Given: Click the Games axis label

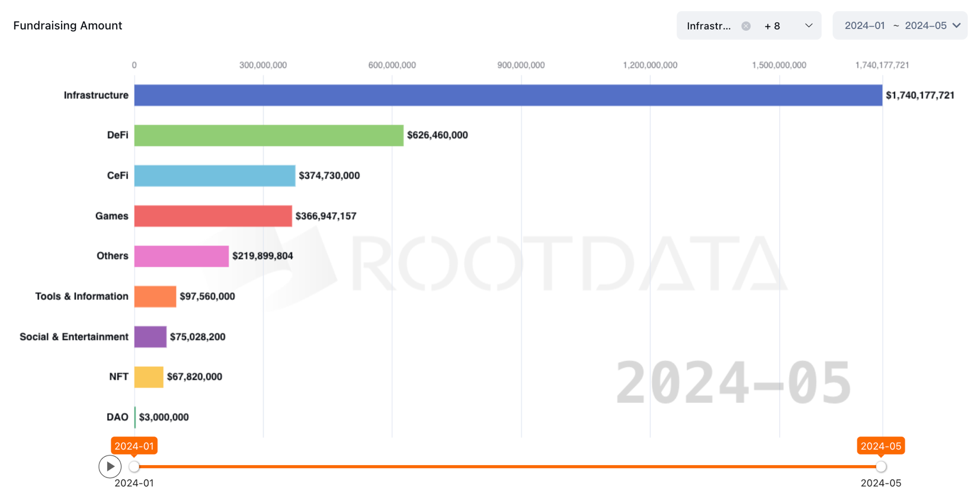Looking at the screenshot, I should click(x=111, y=216).
